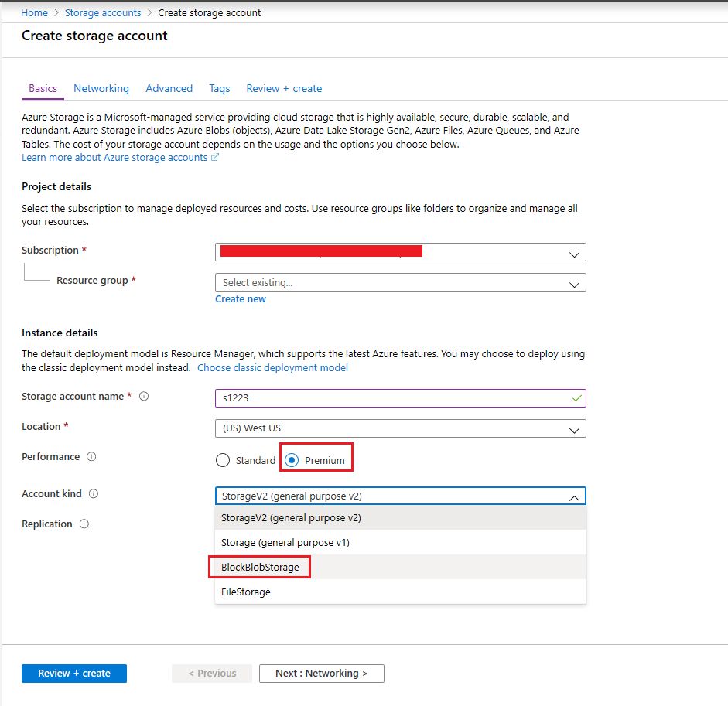
Task: Switch to the Advanced tab
Action: (169, 89)
